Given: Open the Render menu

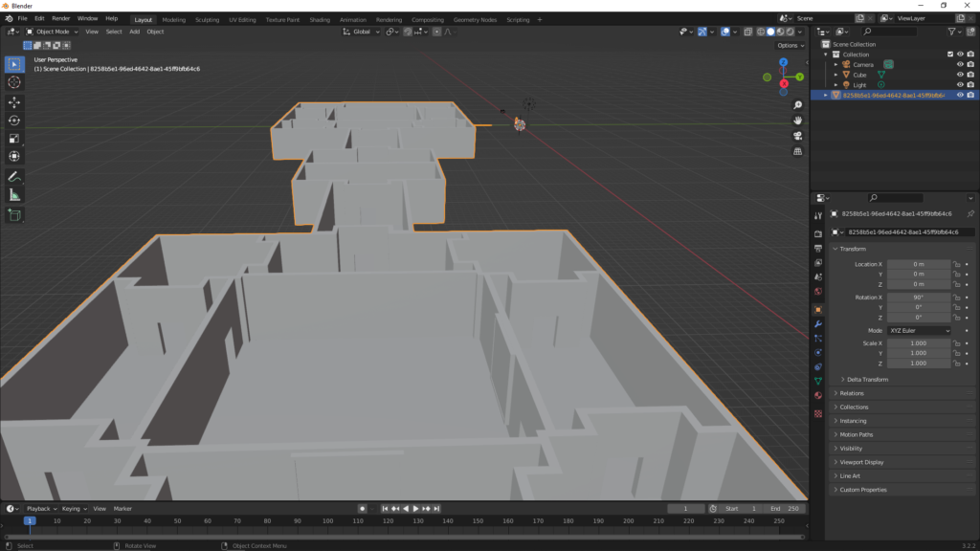Looking at the screenshot, I should [61, 18].
